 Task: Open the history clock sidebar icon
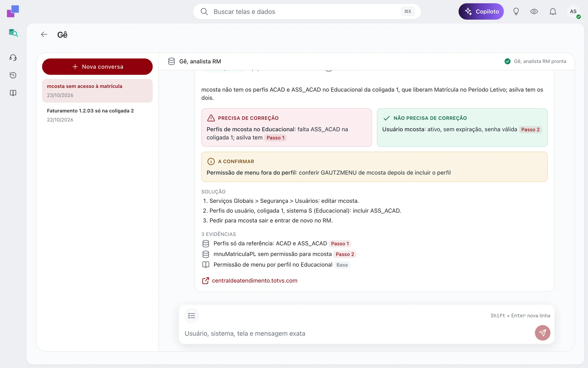point(13,75)
